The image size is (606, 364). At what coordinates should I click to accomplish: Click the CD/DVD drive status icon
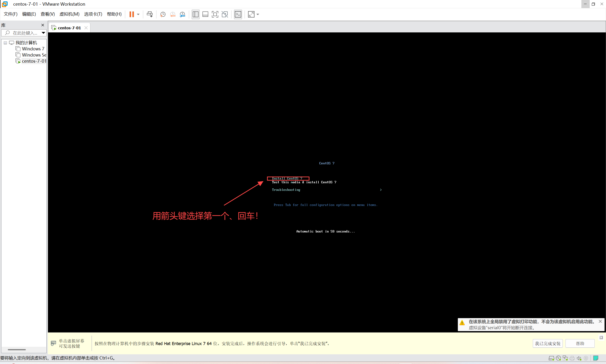(558, 358)
